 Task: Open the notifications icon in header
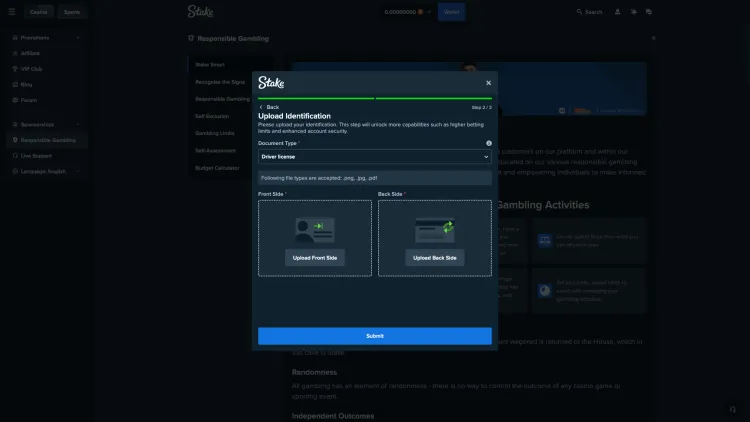633,11
